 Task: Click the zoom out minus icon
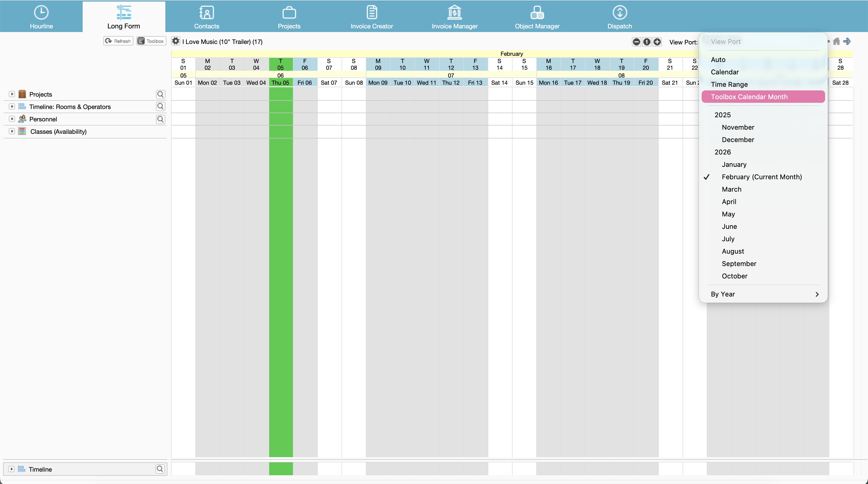636,42
